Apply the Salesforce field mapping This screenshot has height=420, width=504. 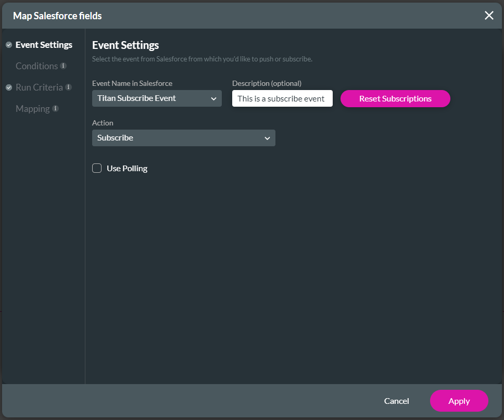[459, 401]
